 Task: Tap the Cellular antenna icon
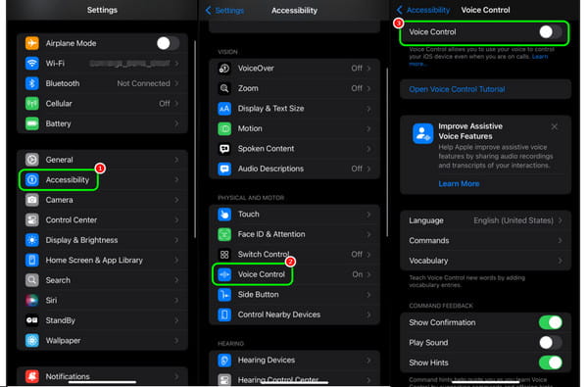(32, 104)
